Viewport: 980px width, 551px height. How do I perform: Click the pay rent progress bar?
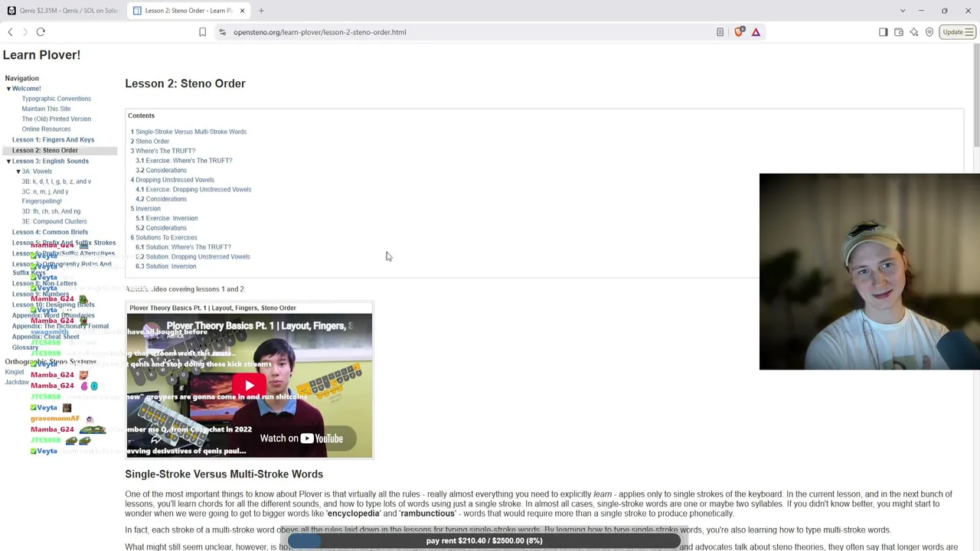point(484,541)
